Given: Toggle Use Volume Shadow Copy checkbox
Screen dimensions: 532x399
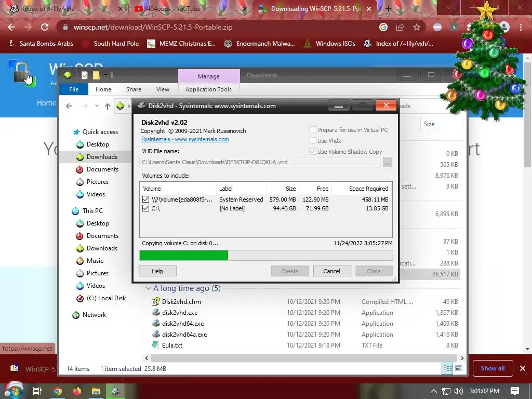Looking at the screenshot, I should coord(313,152).
